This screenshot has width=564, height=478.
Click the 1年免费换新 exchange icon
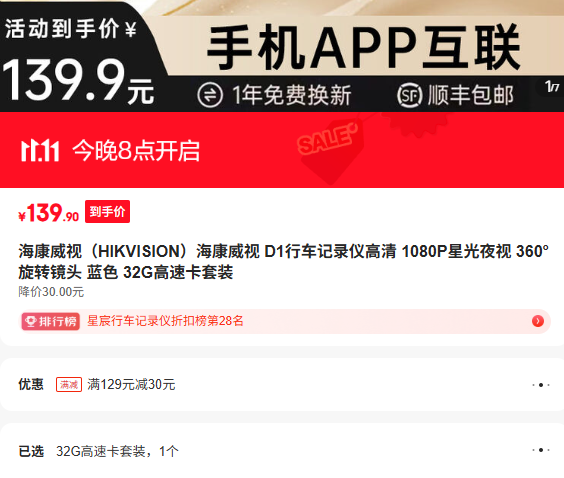pyautogui.click(x=210, y=95)
